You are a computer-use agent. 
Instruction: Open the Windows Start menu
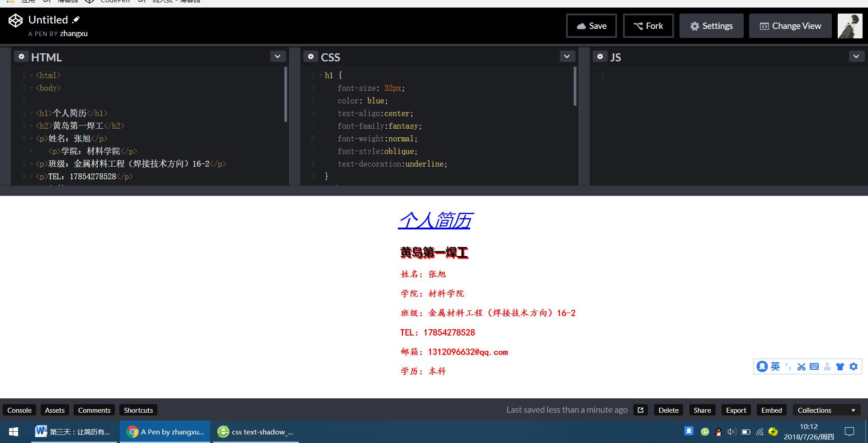click(14, 432)
